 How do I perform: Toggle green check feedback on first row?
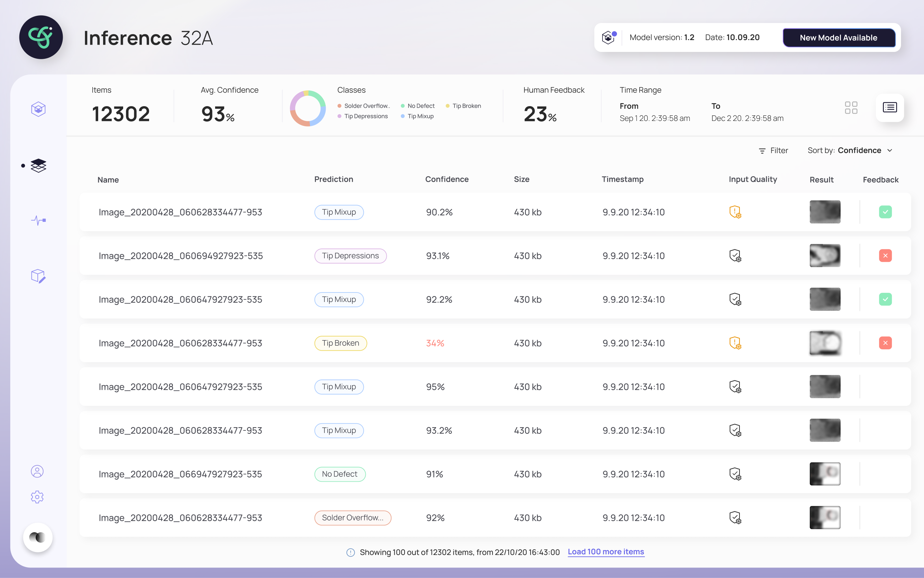[x=885, y=212]
